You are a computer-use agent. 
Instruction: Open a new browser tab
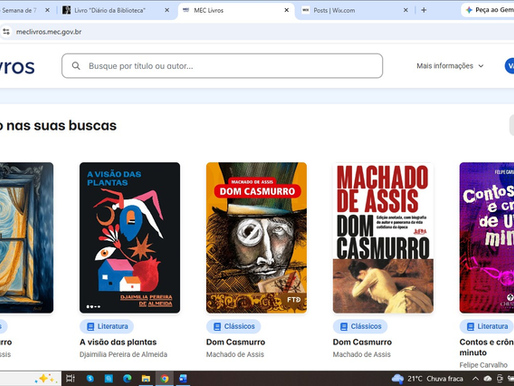pos(424,10)
